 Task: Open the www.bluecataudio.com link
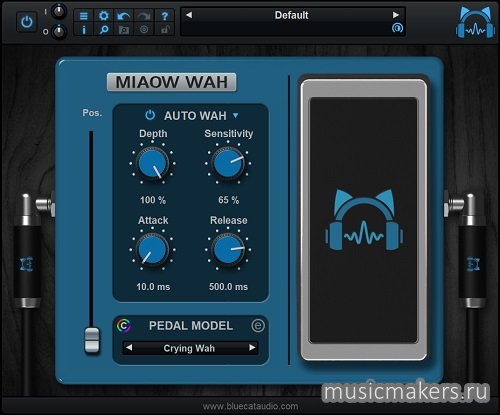(250, 406)
